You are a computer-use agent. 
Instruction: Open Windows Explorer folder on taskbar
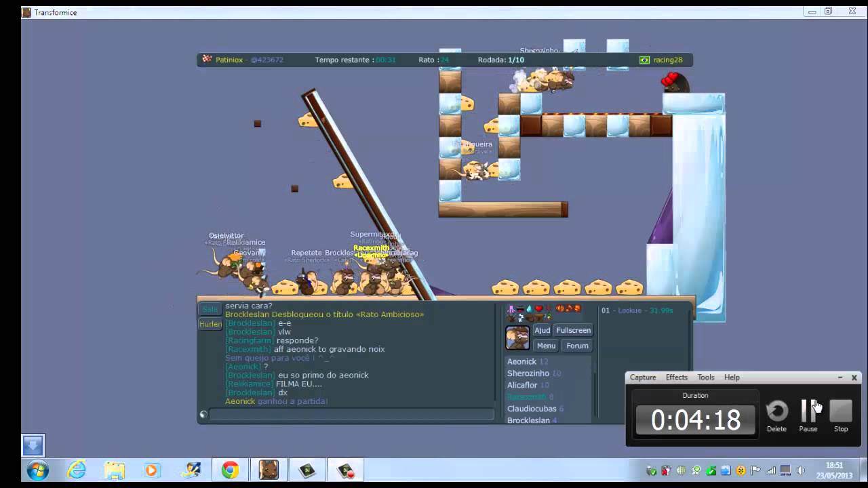(115, 470)
